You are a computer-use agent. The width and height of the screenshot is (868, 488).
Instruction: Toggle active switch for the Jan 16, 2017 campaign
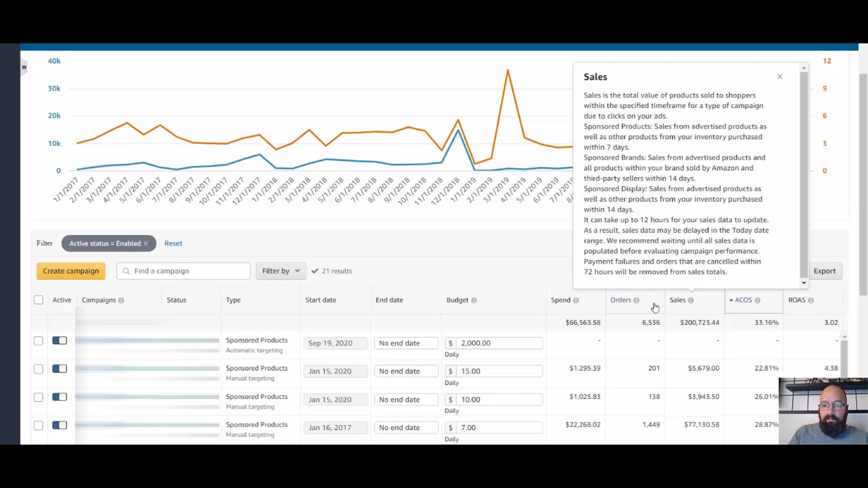click(60, 425)
